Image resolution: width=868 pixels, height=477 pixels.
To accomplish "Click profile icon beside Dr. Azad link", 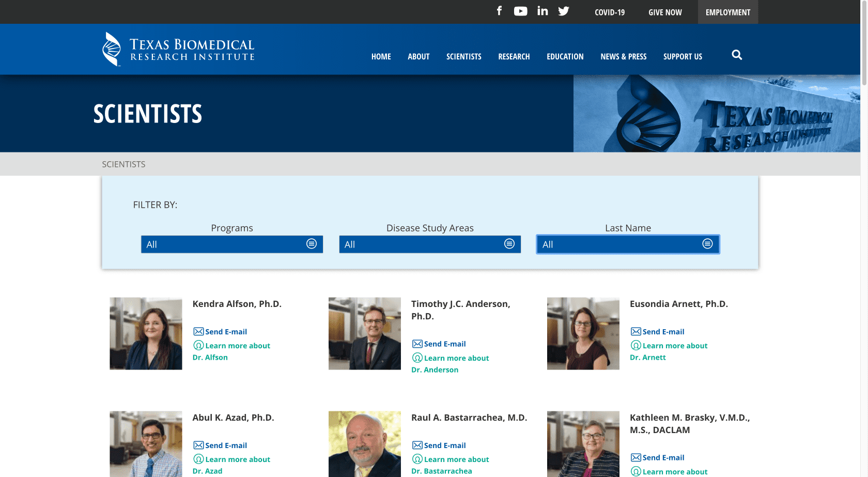I will 198,459.
